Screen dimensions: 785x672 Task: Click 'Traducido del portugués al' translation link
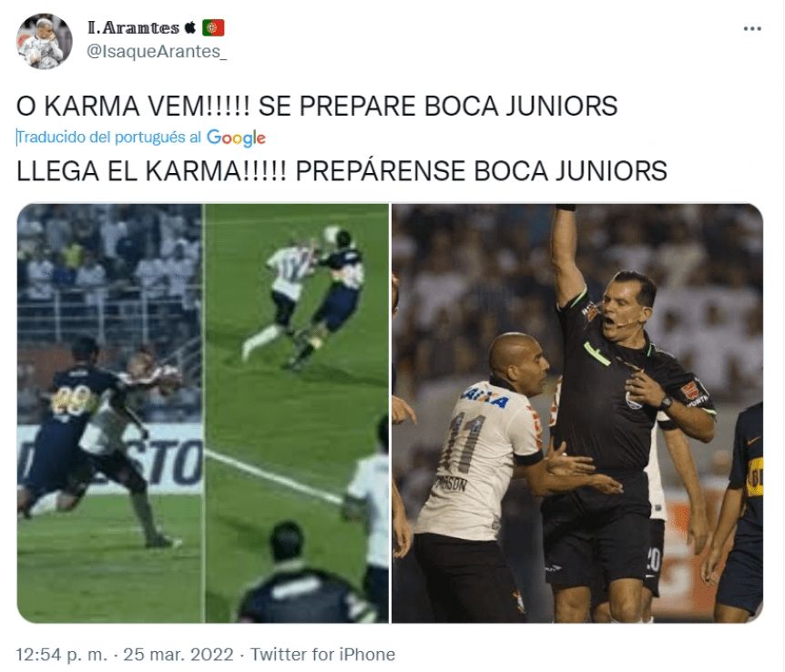[108, 137]
